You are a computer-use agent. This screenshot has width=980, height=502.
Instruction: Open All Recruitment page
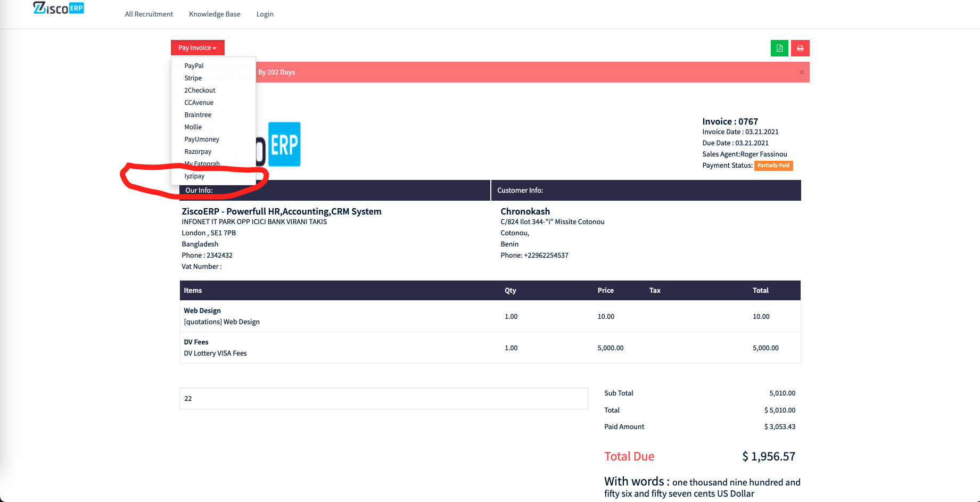[x=149, y=14]
